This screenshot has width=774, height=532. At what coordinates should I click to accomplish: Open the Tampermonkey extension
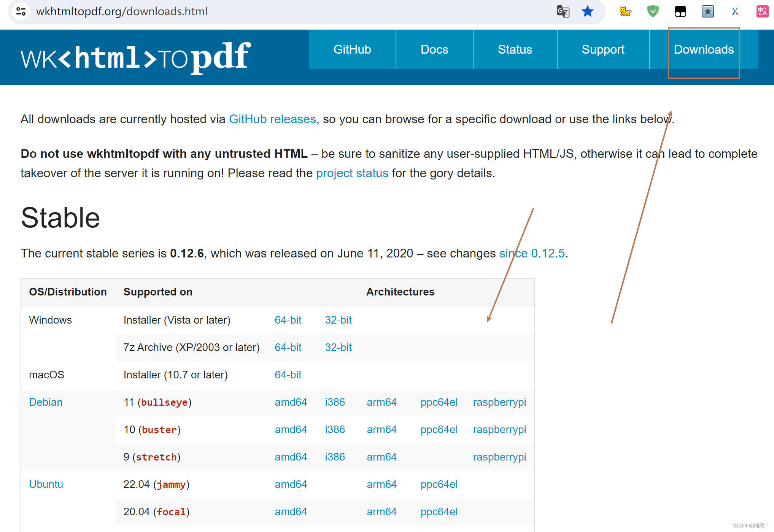click(625, 11)
